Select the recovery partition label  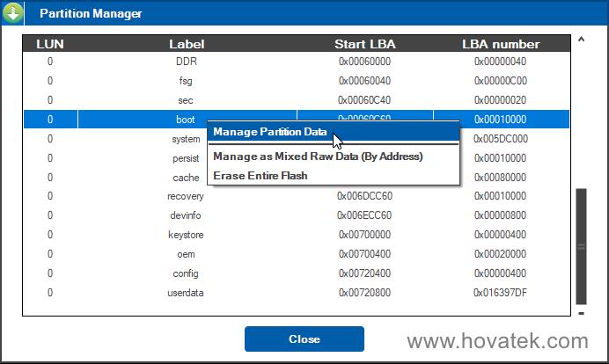click(x=186, y=196)
